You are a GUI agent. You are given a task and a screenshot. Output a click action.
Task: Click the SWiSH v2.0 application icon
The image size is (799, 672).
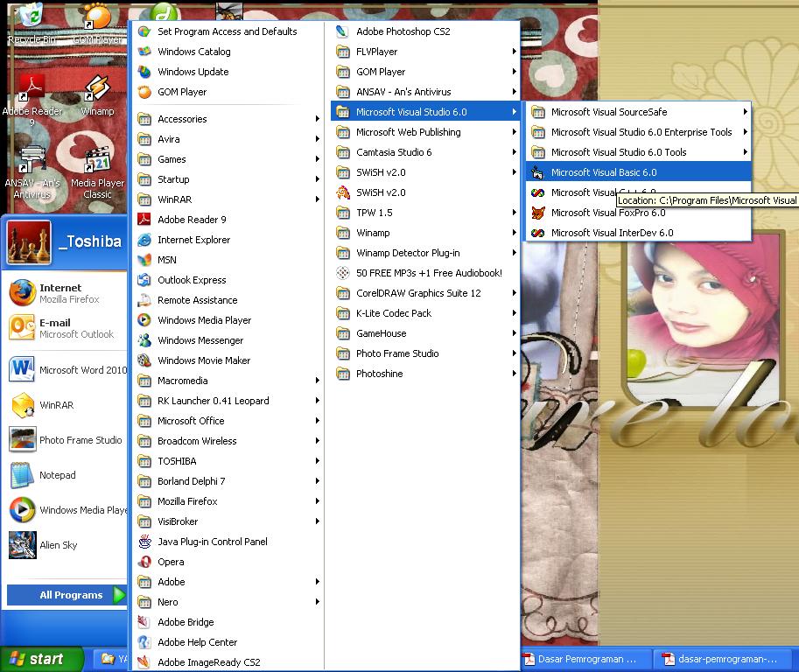(x=343, y=192)
